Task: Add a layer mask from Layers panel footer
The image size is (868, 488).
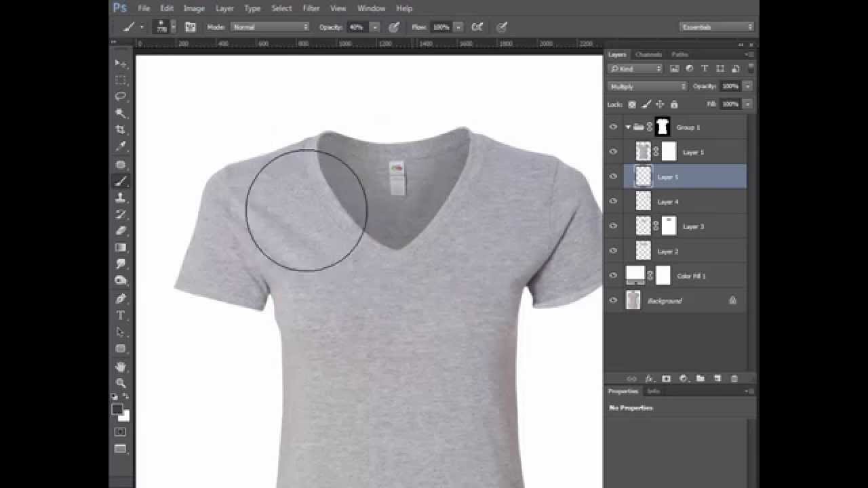Action: coord(666,379)
